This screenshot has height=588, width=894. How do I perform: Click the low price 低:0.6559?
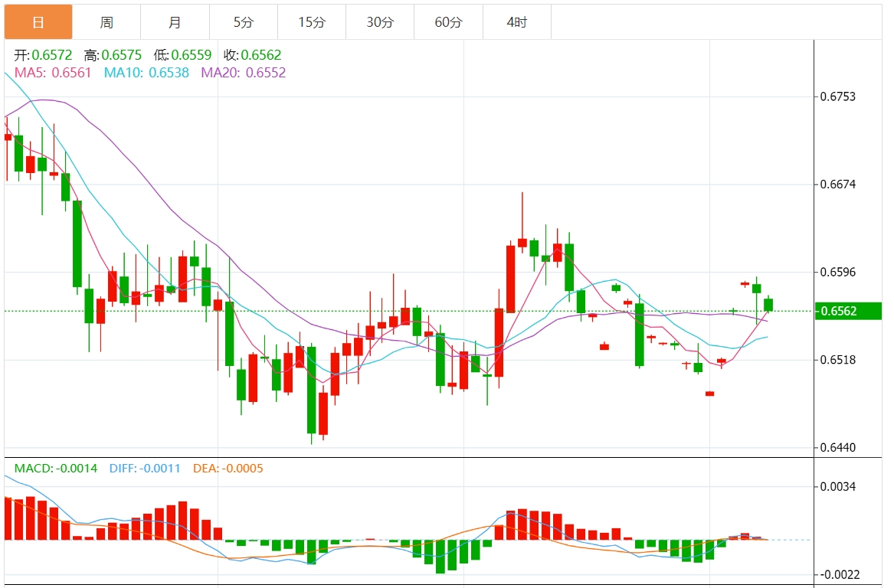tap(182, 55)
